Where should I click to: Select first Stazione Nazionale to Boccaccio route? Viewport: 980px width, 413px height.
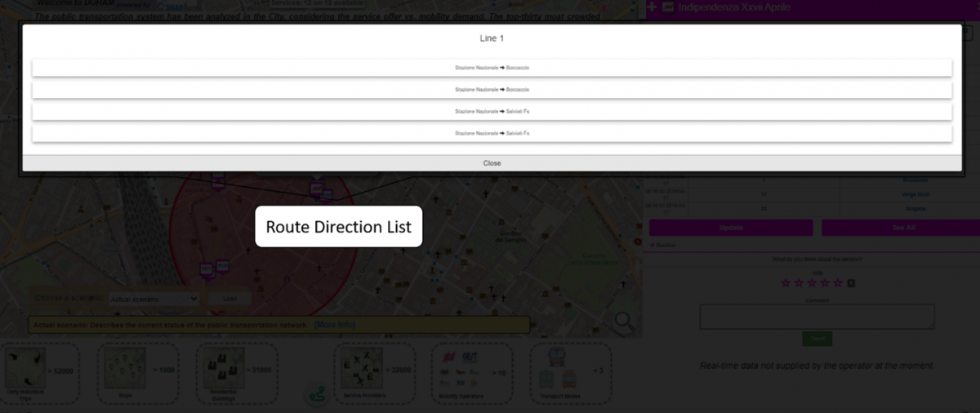pyautogui.click(x=492, y=67)
